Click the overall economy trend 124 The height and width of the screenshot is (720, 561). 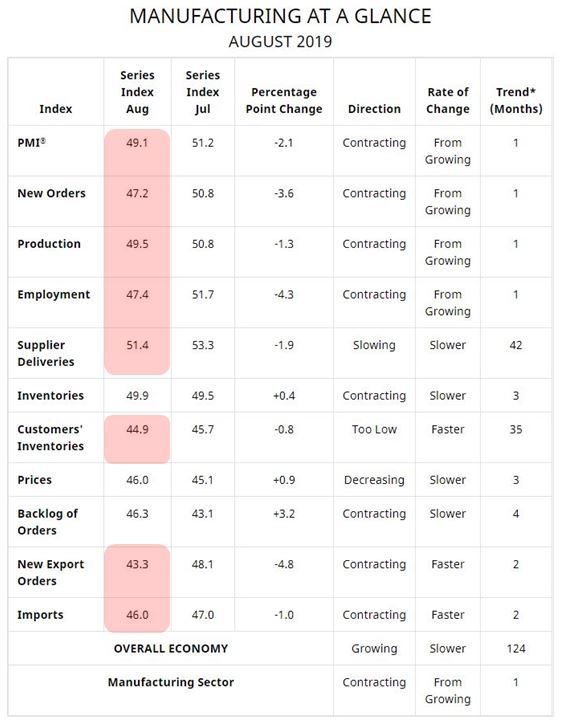tap(516, 648)
